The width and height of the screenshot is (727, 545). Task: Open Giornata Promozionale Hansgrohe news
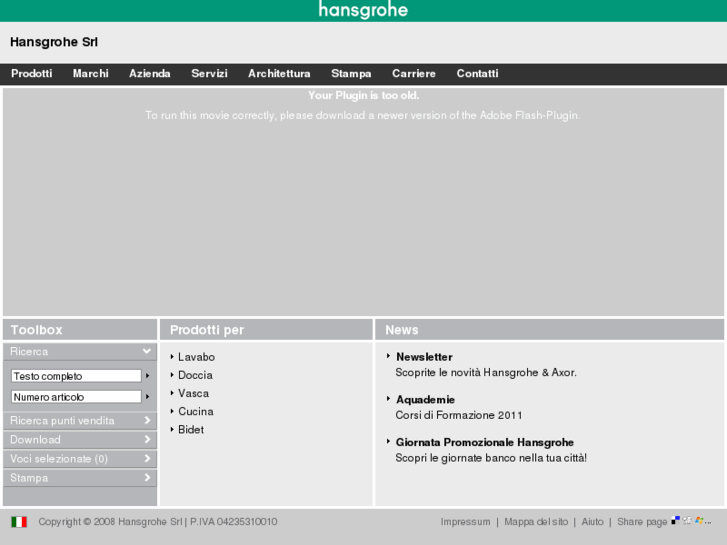pos(485,442)
